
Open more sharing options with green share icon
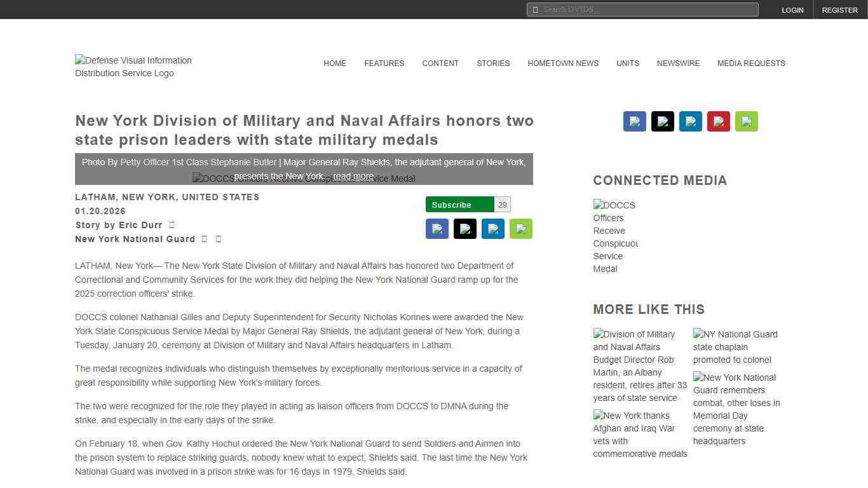(x=747, y=121)
